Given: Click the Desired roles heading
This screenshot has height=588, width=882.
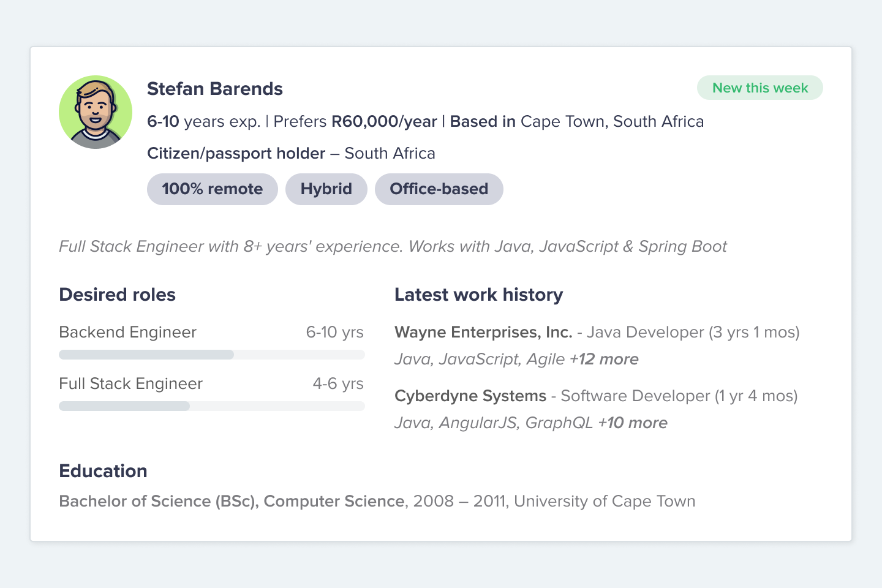Looking at the screenshot, I should click(117, 295).
